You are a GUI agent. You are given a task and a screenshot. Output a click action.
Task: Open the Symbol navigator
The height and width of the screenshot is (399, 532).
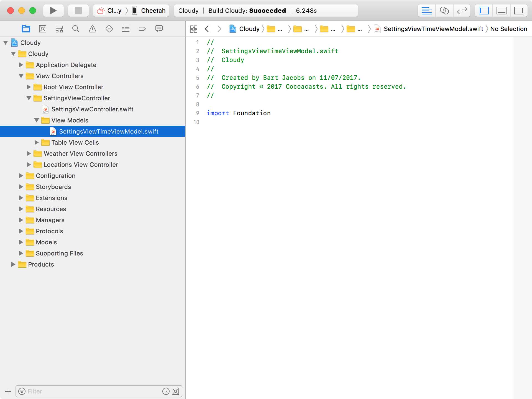click(x=59, y=29)
